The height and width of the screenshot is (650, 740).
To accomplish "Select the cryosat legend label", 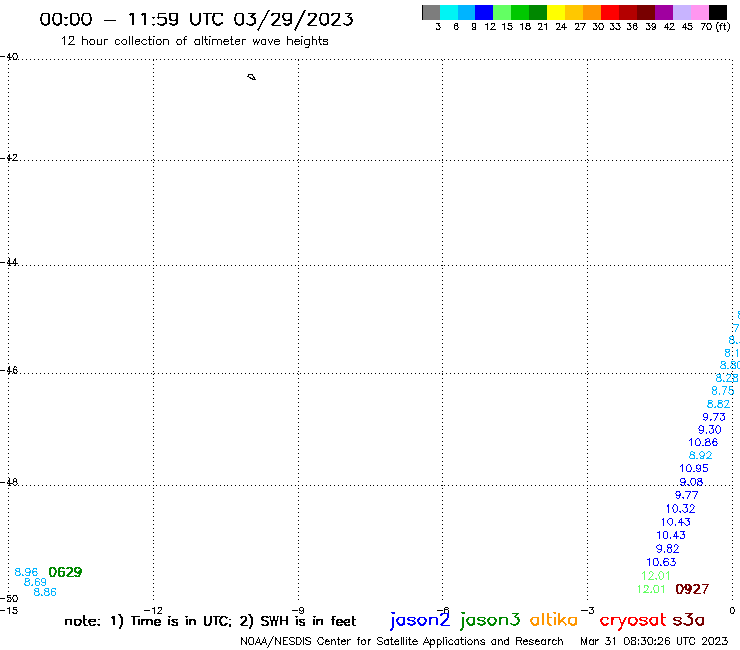I will point(633,621).
